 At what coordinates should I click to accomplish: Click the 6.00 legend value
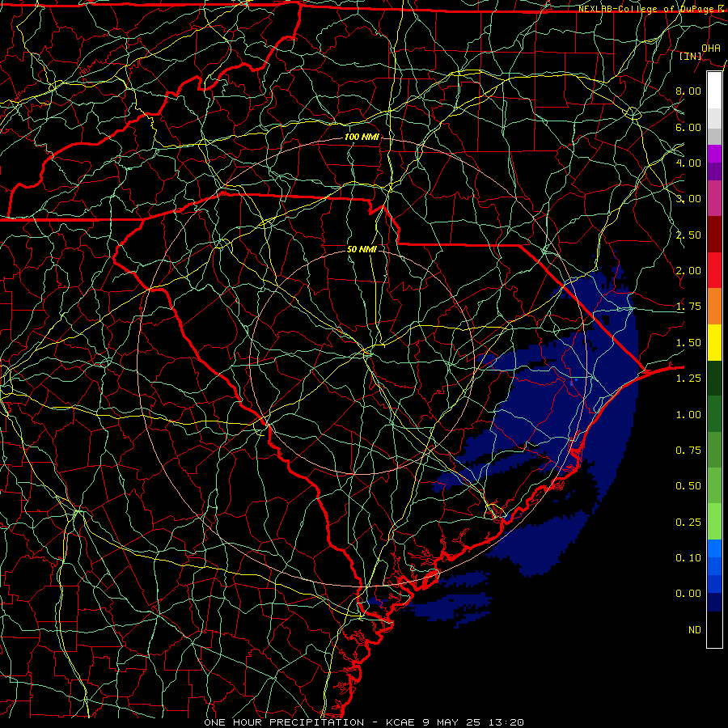point(688,127)
